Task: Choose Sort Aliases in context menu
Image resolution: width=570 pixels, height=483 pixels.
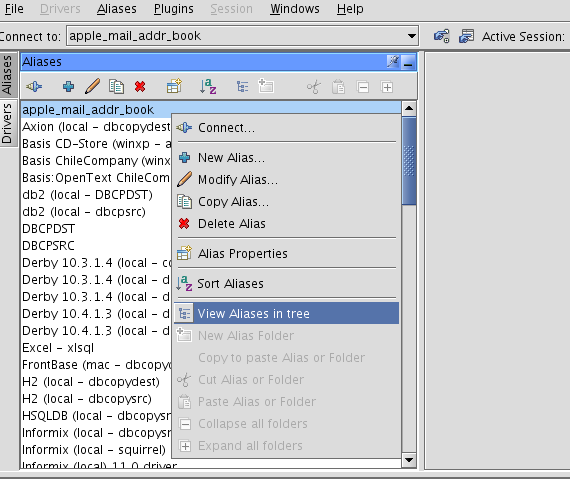Action: tap(286, 283)
